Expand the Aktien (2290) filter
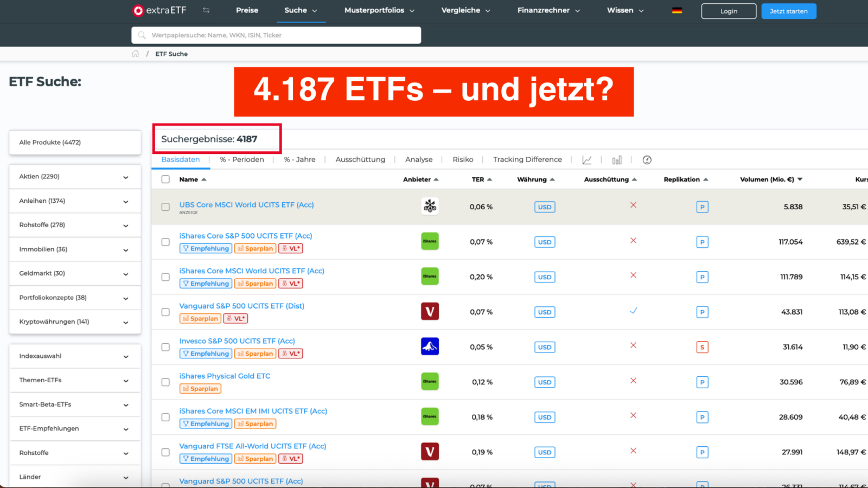This screenshot has height=488, width=868. point(75,177)
